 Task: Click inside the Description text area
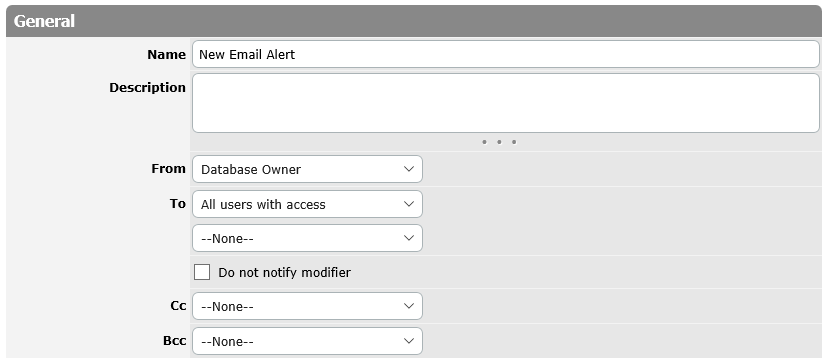506,103
